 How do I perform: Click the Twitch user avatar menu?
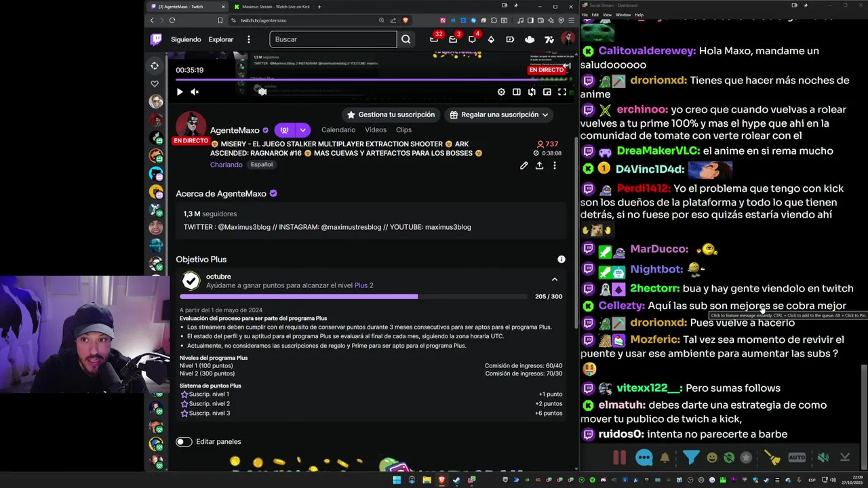pyautogui.click(x=568, y=39)
